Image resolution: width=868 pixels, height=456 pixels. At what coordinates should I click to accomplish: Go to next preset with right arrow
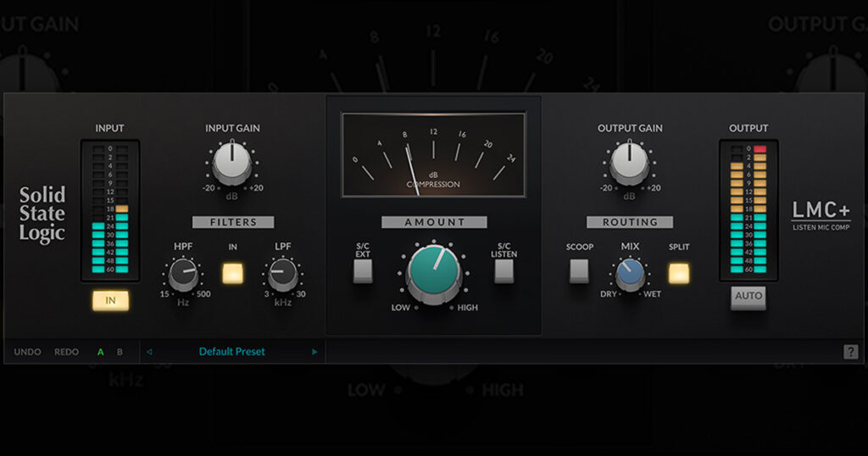point(314,352)
